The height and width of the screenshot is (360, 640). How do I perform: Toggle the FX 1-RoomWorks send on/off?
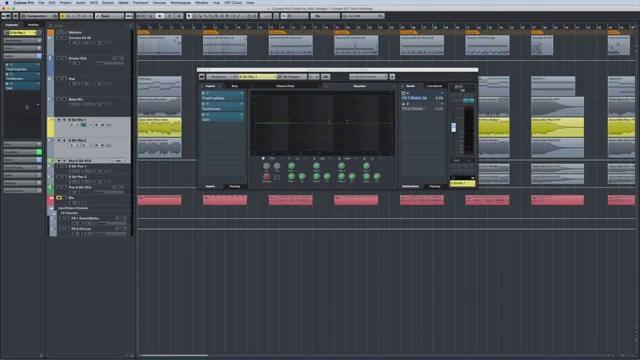coord(403,93)
